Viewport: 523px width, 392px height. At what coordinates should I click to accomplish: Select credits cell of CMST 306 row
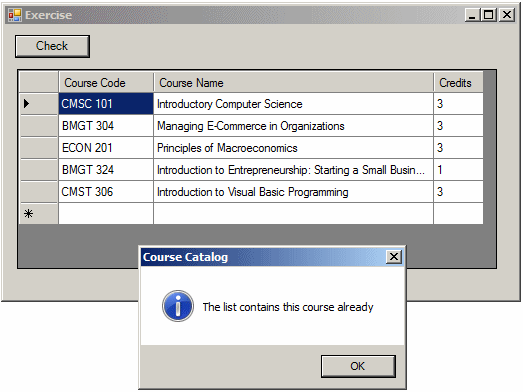coord(458,192)
